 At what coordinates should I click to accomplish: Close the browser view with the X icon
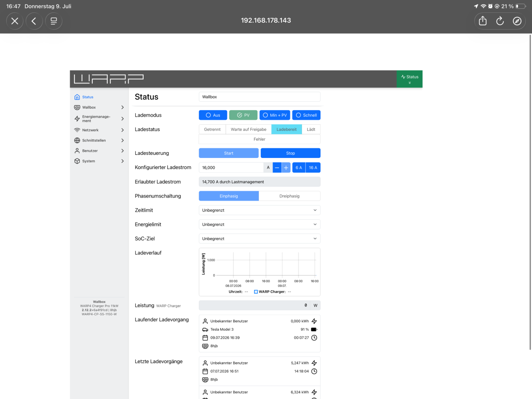coord(15,21)
